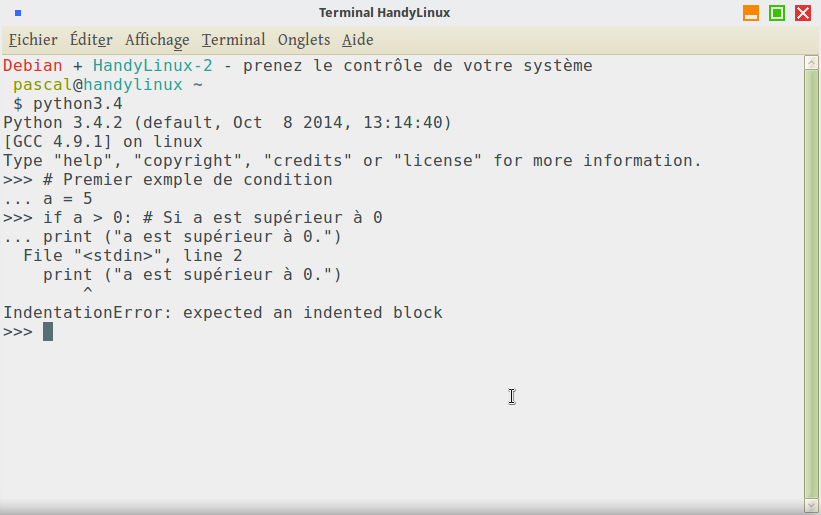The image size is (821, 515).
Task: Open the Affichage menu
Action: click(157, 40)
